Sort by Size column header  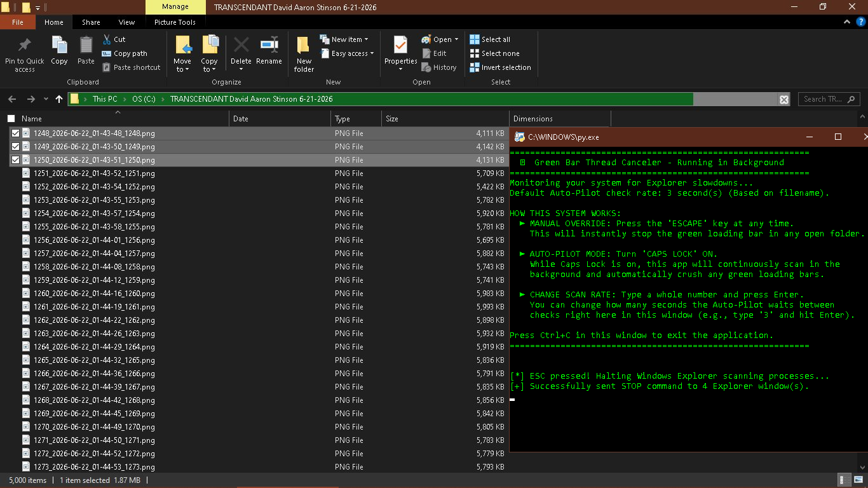pyautogui.click(x=445, y=119)
